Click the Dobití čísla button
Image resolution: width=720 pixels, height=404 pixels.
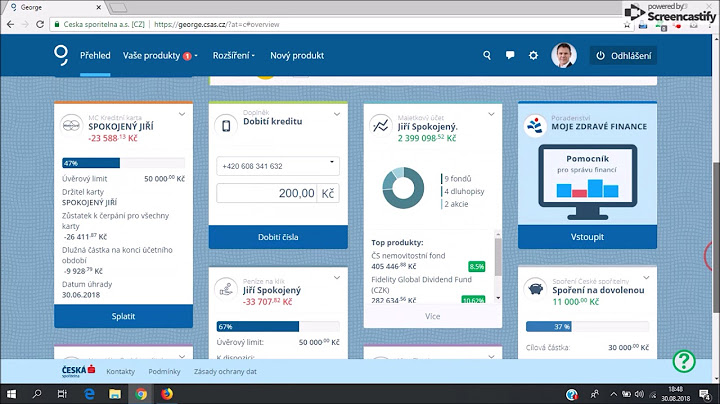point(278,237)
